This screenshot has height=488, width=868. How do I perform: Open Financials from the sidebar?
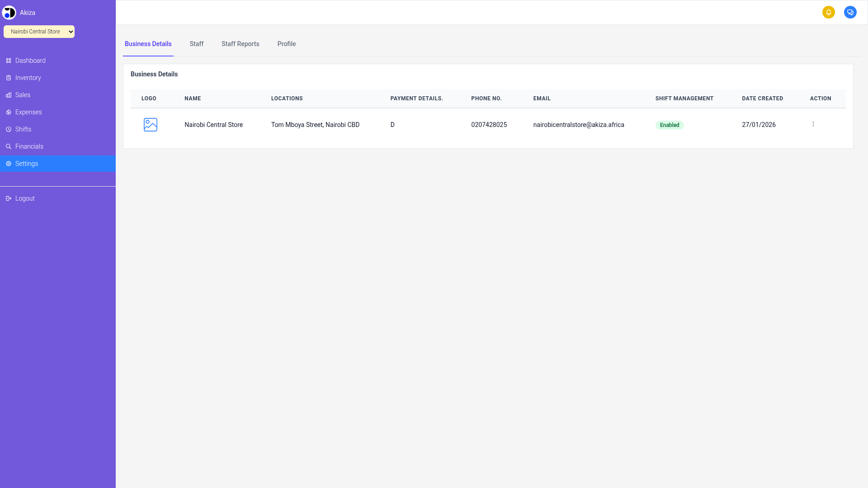[x=29, y=146]
